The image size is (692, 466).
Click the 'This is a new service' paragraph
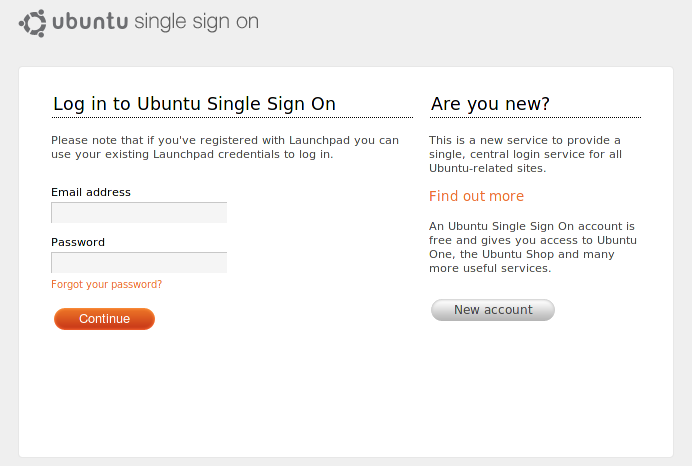[525, 154]
